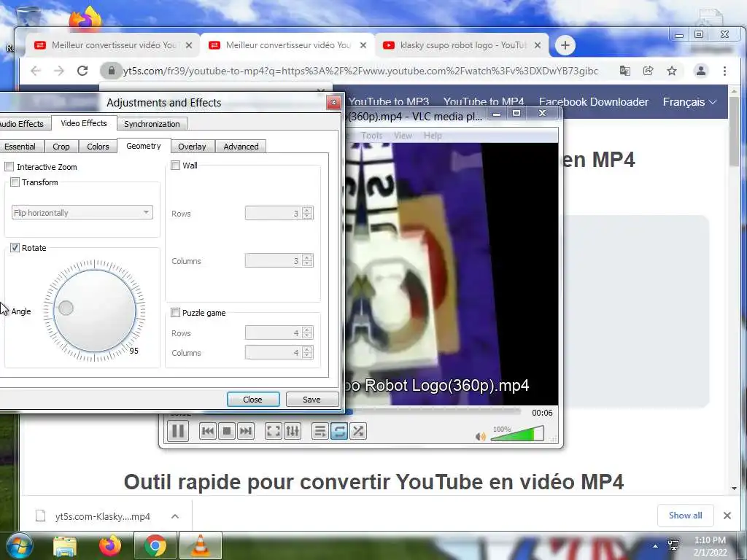Toggle VLC loop mode button
Viewport: 747px width, 560px height.
[338, 431]
